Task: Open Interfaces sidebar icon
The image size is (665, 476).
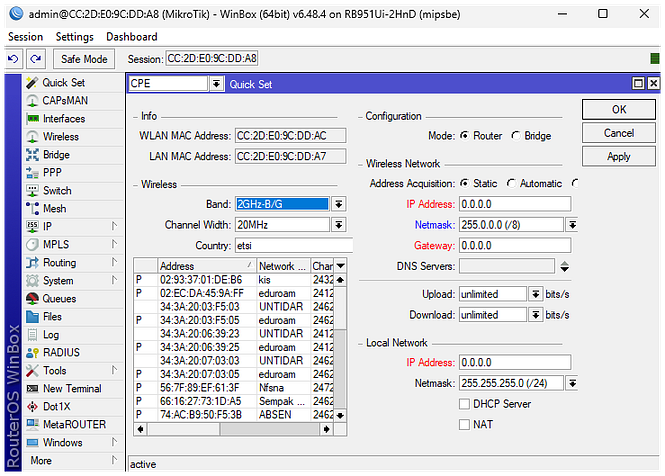Action: (x=32, y=119)
